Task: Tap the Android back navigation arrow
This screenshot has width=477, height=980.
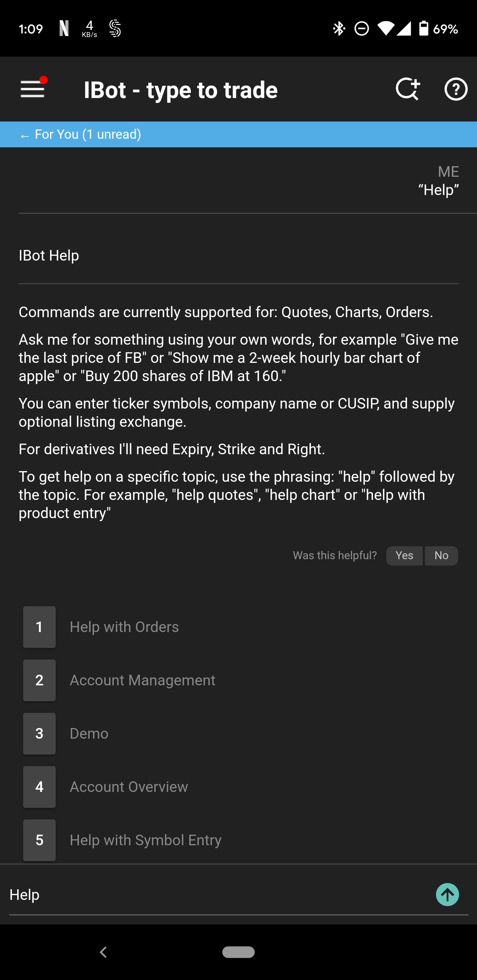Action: click(x=103, y=952)
